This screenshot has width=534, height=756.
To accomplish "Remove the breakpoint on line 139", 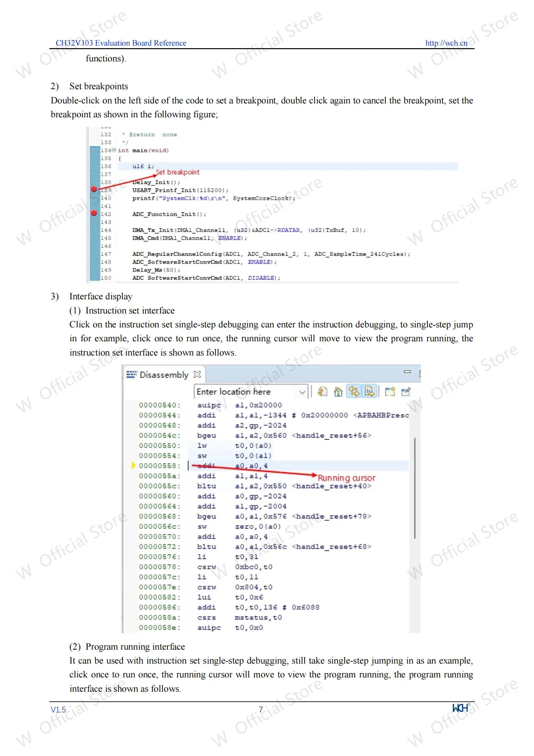I will (94, 189).
